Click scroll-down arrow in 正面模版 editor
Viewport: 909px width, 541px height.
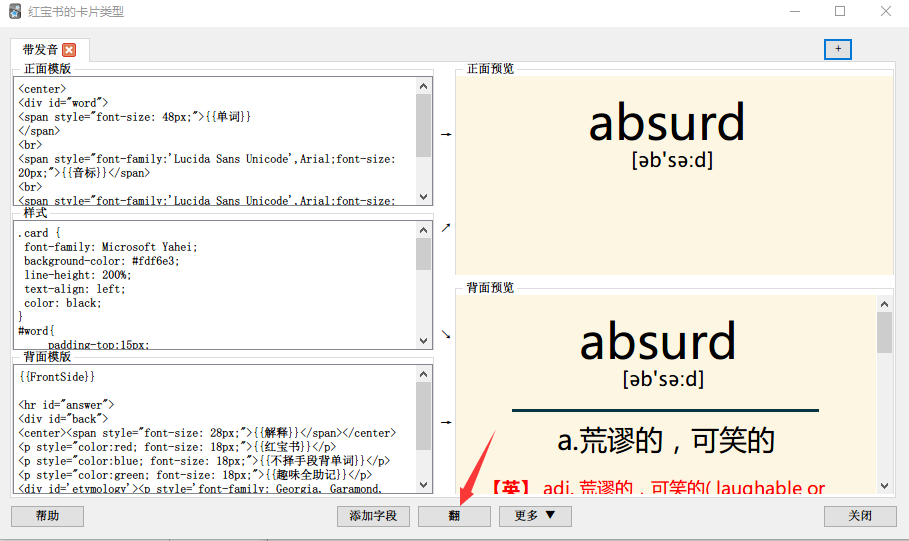(x=424, y=197)
